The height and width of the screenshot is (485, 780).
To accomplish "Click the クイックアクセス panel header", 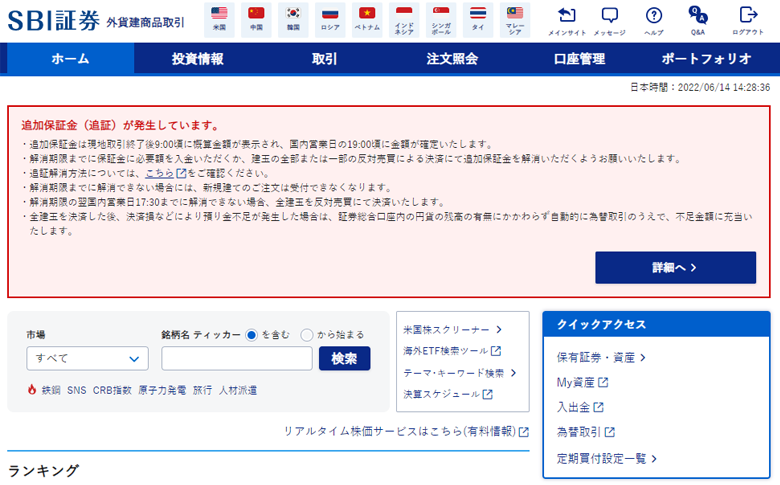I will click(x=656, y=324).
